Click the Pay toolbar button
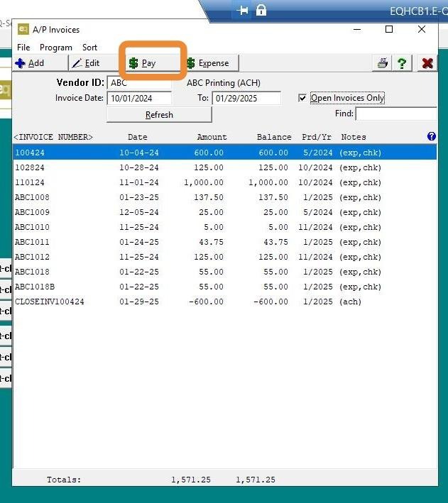448x503 pixels. 153,63
